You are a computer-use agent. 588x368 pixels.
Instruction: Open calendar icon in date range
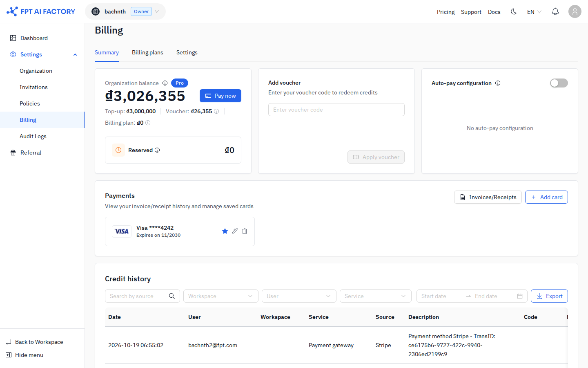click(520, 296)
